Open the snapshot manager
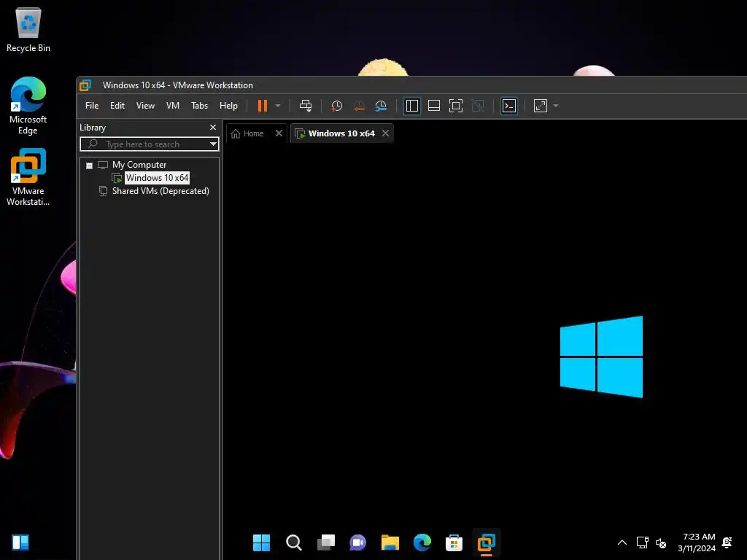 tap(381, 106)
